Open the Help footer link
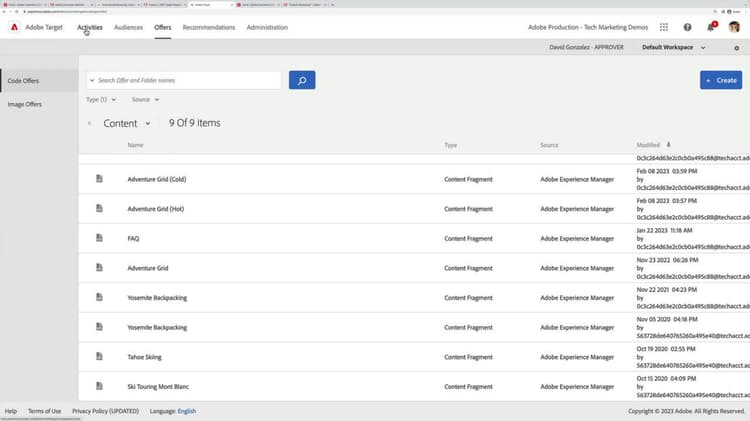The image size is (750, 421). coord(11,411)
